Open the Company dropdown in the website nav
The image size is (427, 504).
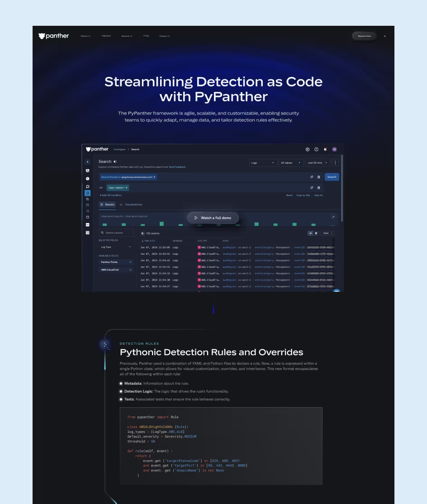coord(164,36)
